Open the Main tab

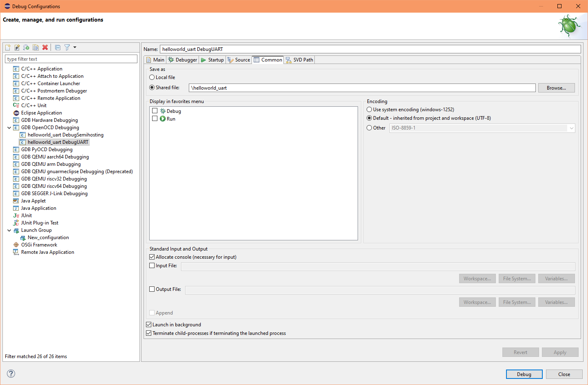pos(155,60)
